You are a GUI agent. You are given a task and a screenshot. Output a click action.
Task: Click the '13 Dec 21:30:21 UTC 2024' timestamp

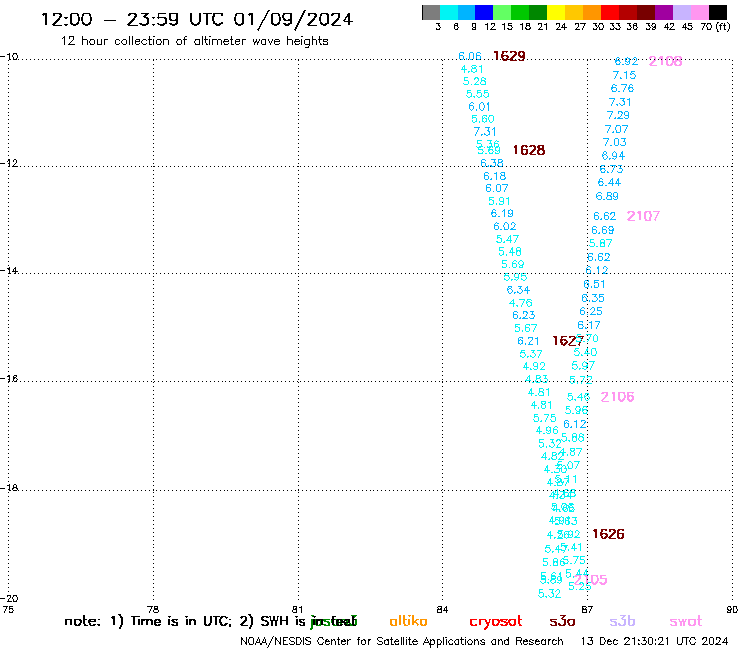pos(655,641)
